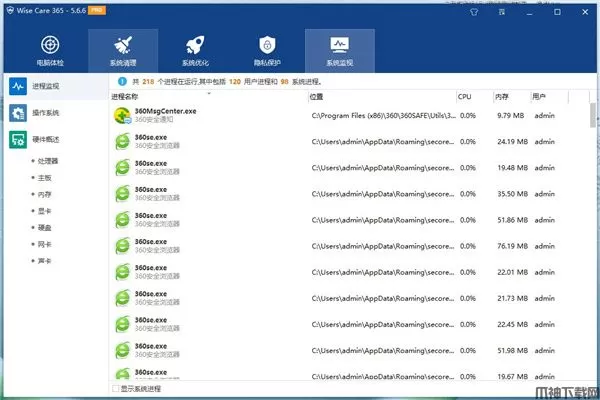Image resolution: width=600 pixels, height=400 pixels.
Task: Click the 360se.exe icon in 35.50 MB row
Action: click(x=122, y=194)
